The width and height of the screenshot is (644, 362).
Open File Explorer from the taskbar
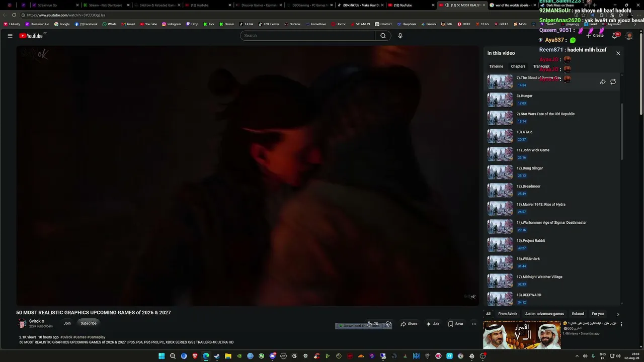point(228,356)
